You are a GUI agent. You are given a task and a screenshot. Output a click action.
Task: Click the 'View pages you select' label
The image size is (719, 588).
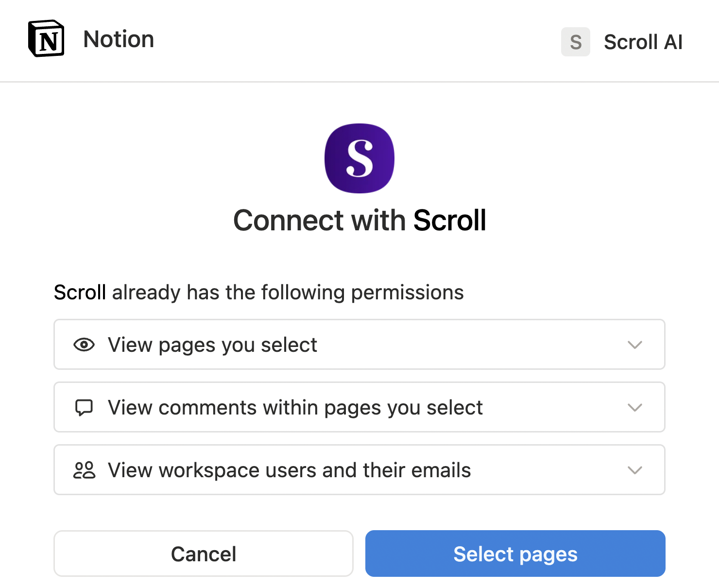click(212, 345)
